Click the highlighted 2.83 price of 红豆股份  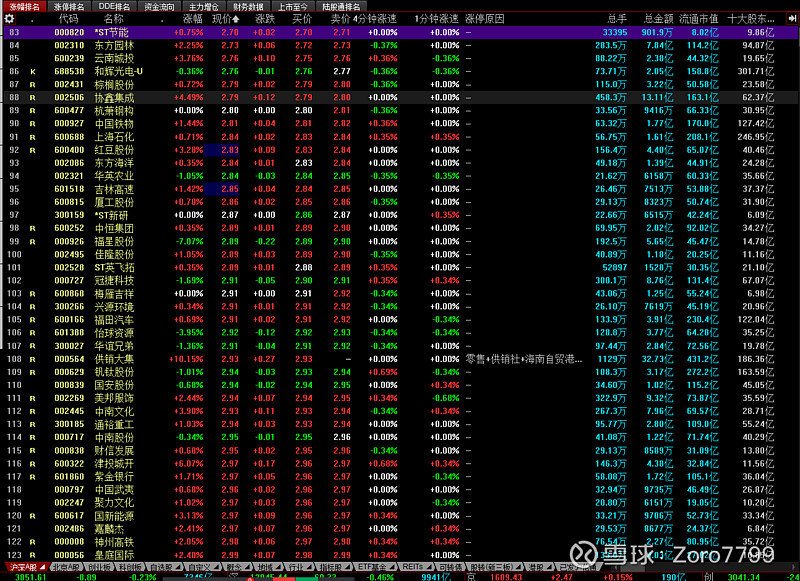(230, 150)
